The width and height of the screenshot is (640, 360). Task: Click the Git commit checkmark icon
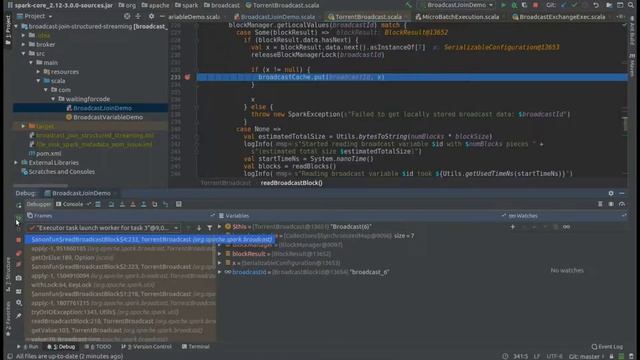[574, 5]
